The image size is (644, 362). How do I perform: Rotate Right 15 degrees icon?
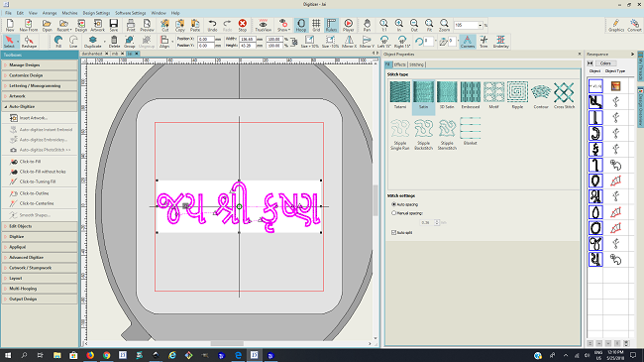[x=402, y=42]
